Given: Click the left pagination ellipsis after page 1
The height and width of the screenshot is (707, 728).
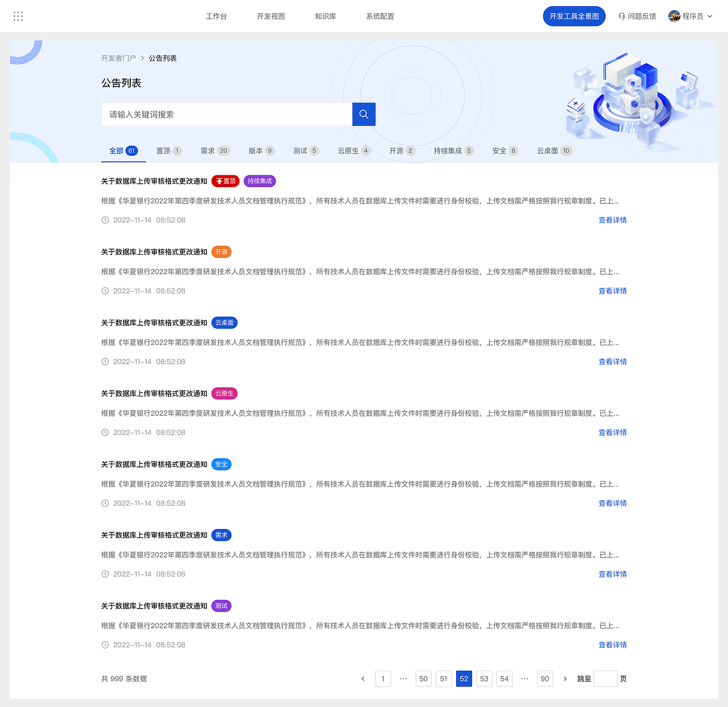Looking at the screenshot, I should coord(403,679).
